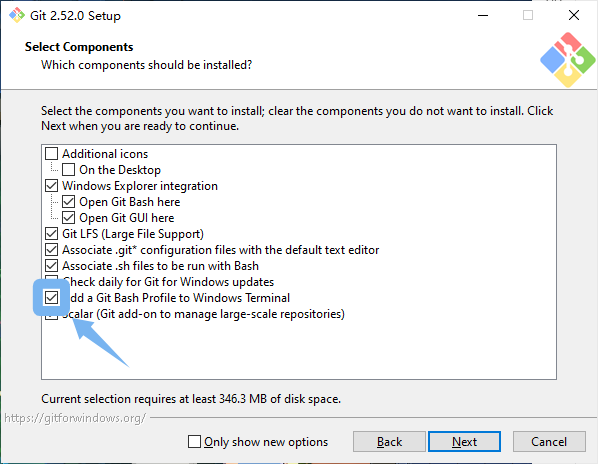
Task: Close the Git Setup window
Action: coord(574,15)
